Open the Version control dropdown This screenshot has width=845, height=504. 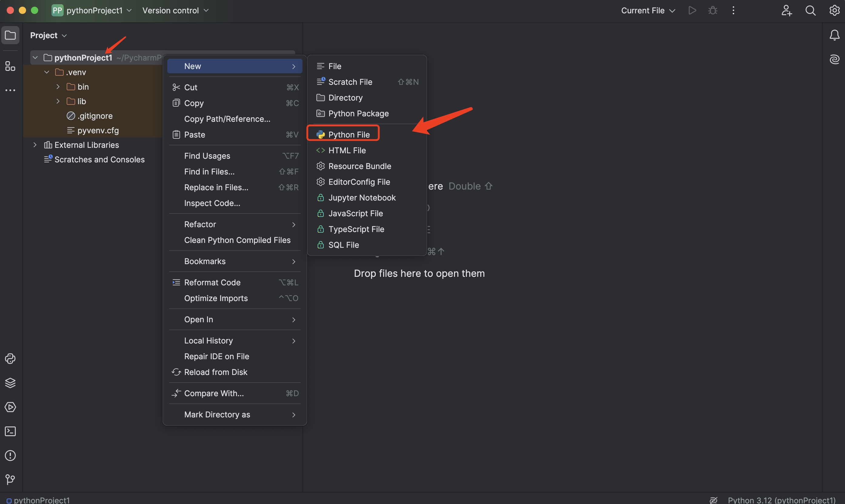(x=175, y=11)
